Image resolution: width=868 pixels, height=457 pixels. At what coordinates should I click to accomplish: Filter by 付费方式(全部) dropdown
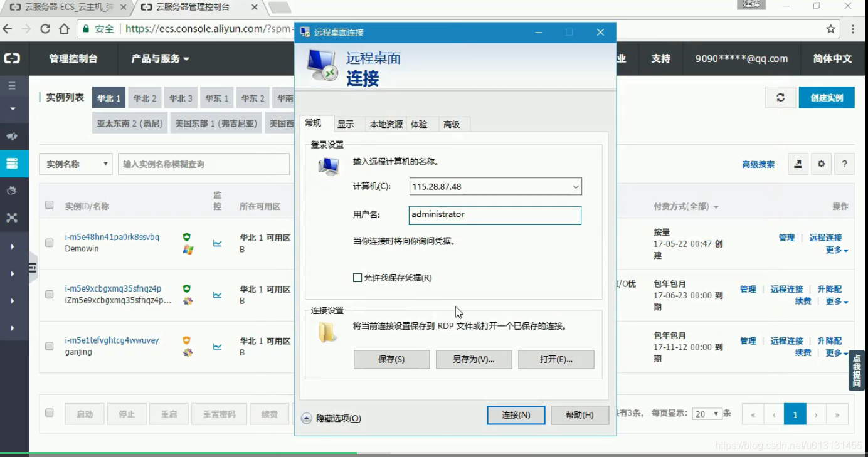(x=686, y=206)
